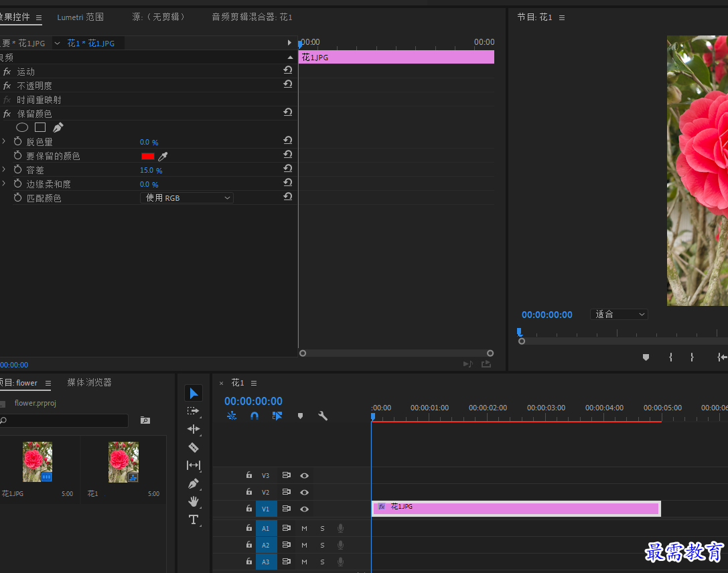Viewport: 728px width, 573px height.
Task: Toggle animation stopwatch for 容差
Action: 17,169
